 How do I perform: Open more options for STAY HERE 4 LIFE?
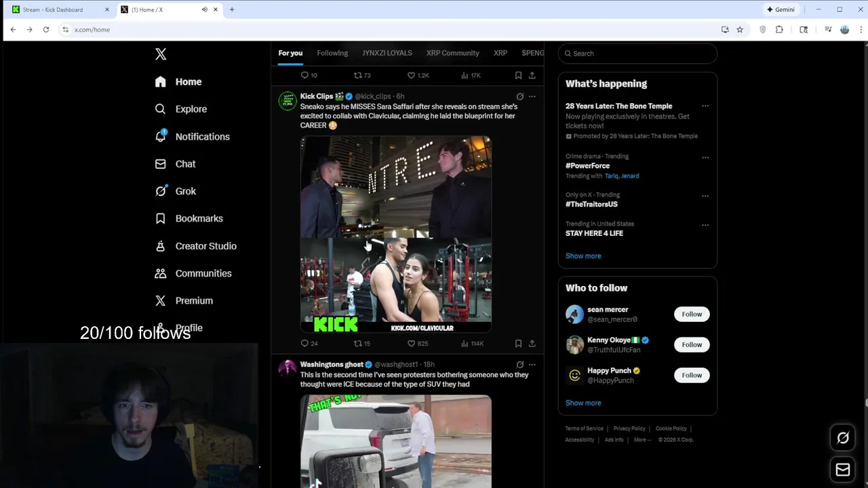pyautogui.click(x=705, y=225)
